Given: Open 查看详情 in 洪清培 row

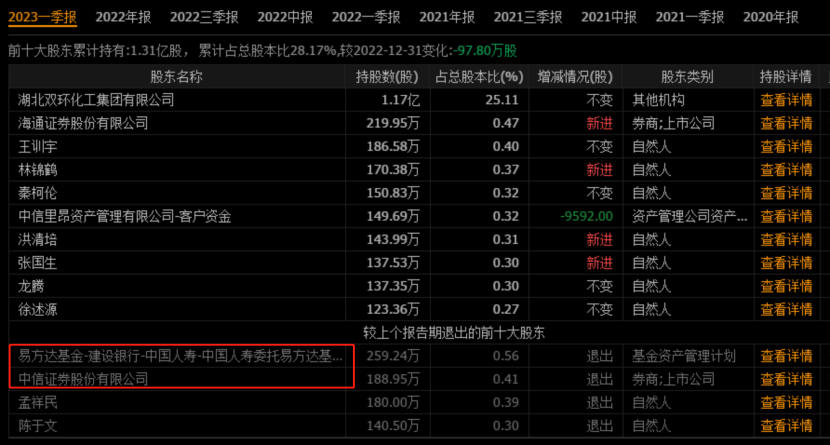Looking at the screenshot, I should coord(786,240).
